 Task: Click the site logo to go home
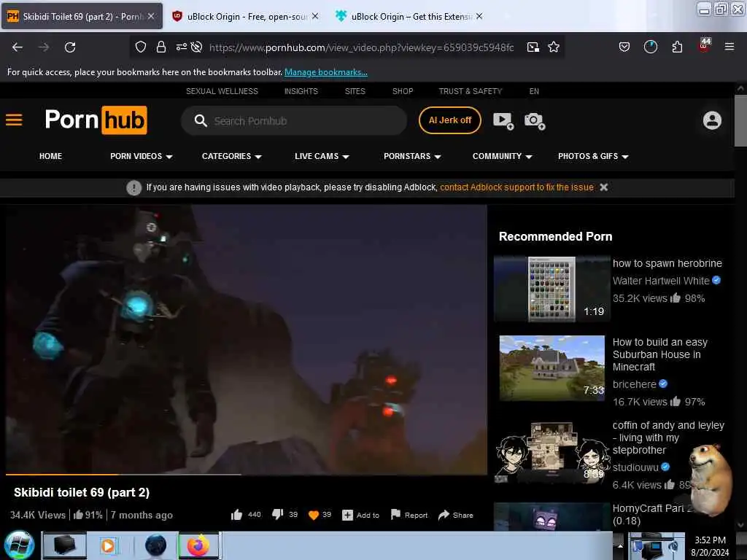pos(96,120)
